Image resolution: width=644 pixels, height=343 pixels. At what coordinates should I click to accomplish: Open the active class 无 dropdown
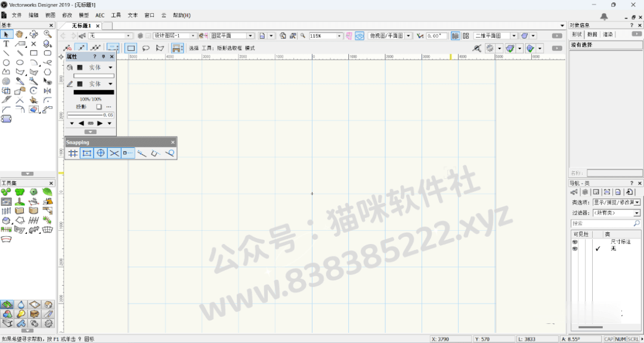110,36
